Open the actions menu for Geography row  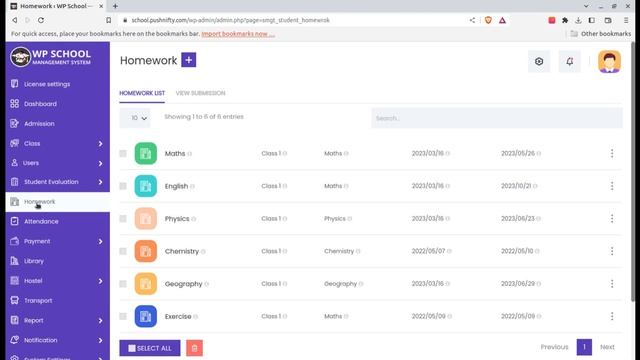coord(612,284)
